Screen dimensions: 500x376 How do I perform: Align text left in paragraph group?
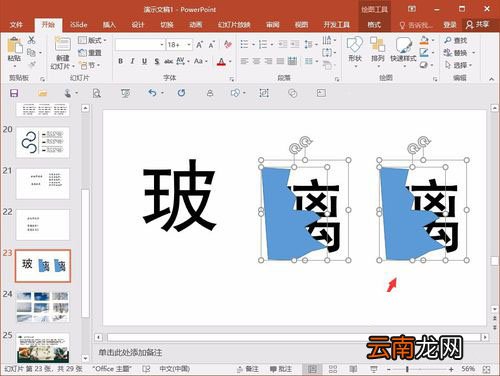244,61
